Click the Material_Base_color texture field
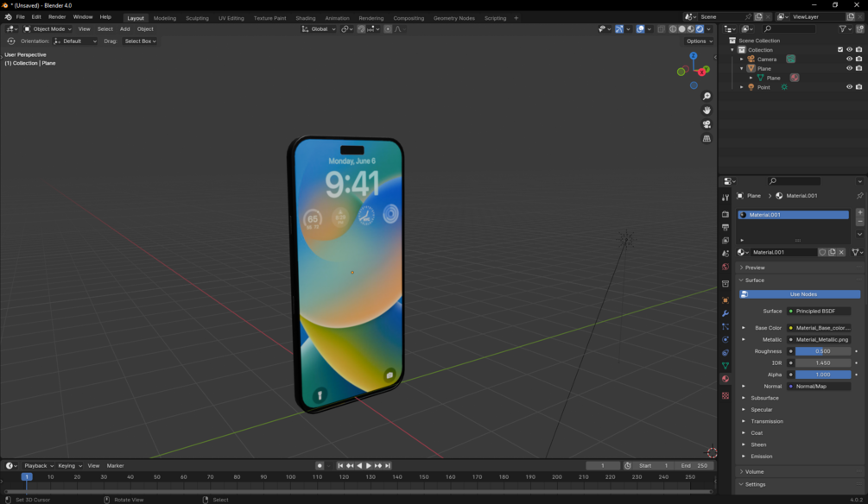The height and width of the screenshot is (504, 868). point(820,328)
